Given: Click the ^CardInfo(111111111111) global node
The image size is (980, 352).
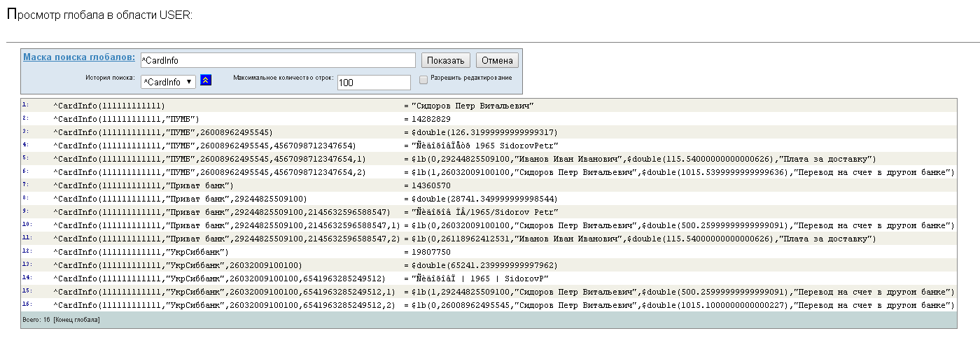Looking at the screenshot, I should pyautogui.click(x=109, y=106).
